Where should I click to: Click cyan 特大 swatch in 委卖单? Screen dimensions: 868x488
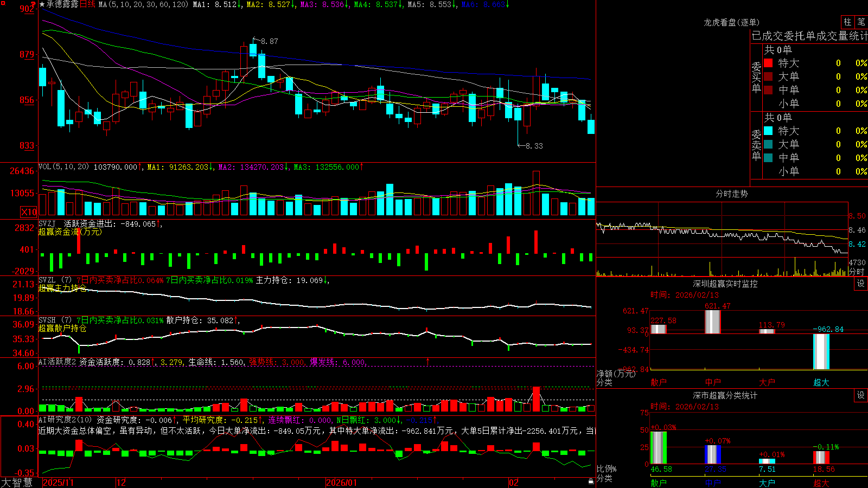[x=768, y=131]
